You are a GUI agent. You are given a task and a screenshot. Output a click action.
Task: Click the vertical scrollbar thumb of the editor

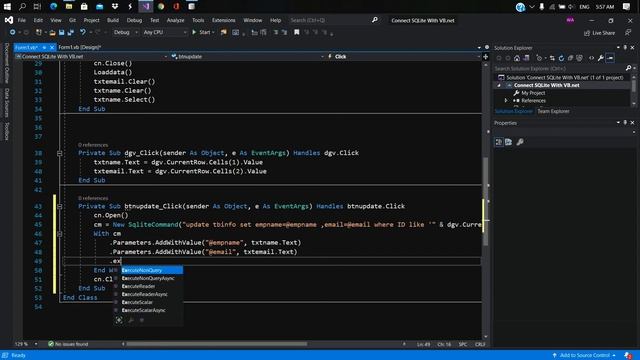[485, 201]
